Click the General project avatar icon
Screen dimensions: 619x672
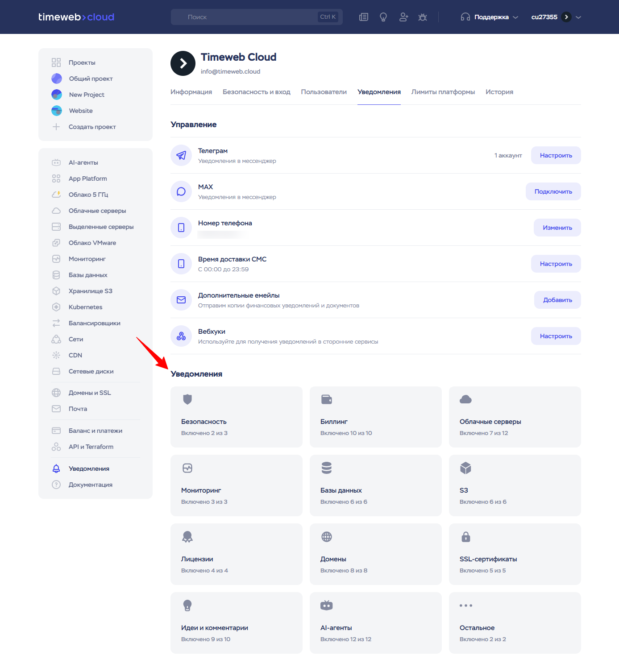[57, 79]
